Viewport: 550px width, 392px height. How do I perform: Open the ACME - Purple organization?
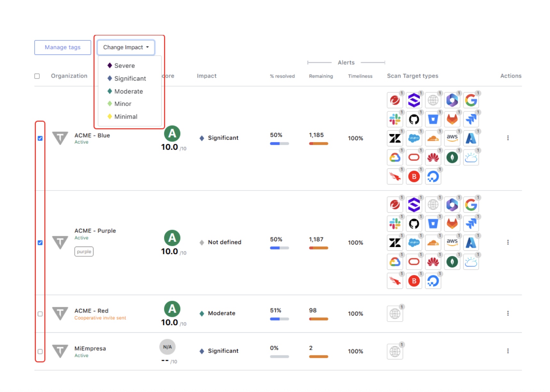tap(95, 231)
